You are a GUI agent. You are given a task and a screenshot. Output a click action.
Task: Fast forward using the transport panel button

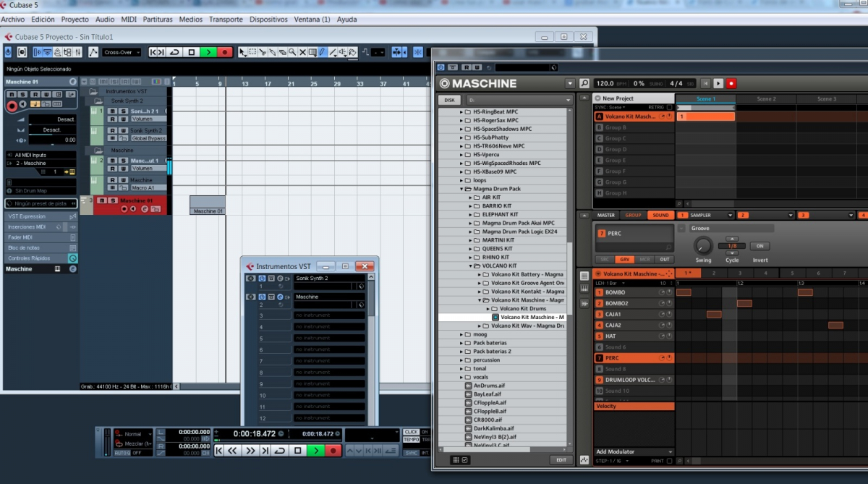pyautogui.click(x=250, y=450)
